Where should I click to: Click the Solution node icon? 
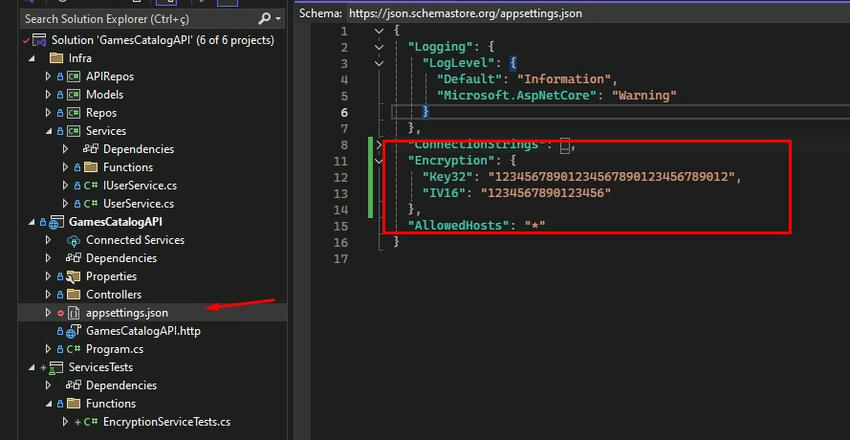(x=39, y=40)
